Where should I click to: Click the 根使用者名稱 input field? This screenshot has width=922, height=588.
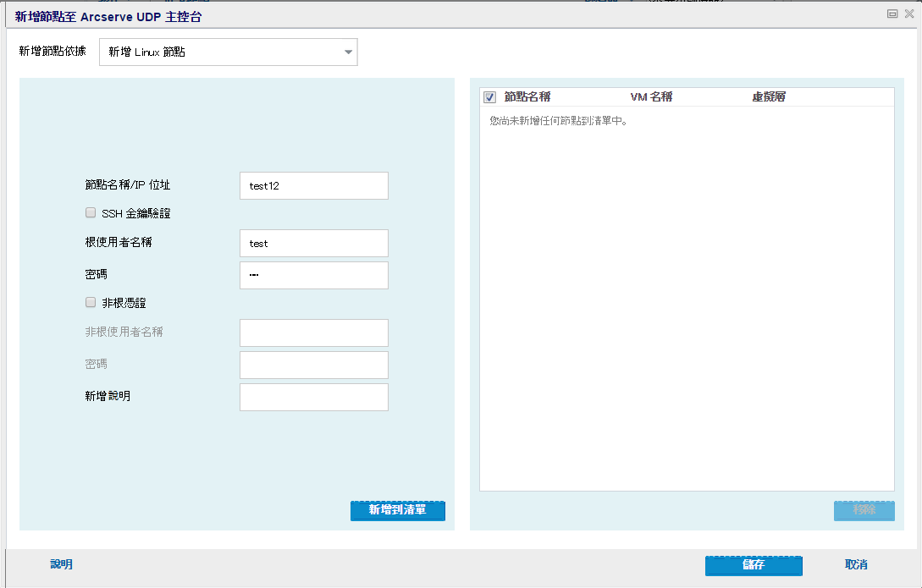pyautogui.click(x=314, y=243)
